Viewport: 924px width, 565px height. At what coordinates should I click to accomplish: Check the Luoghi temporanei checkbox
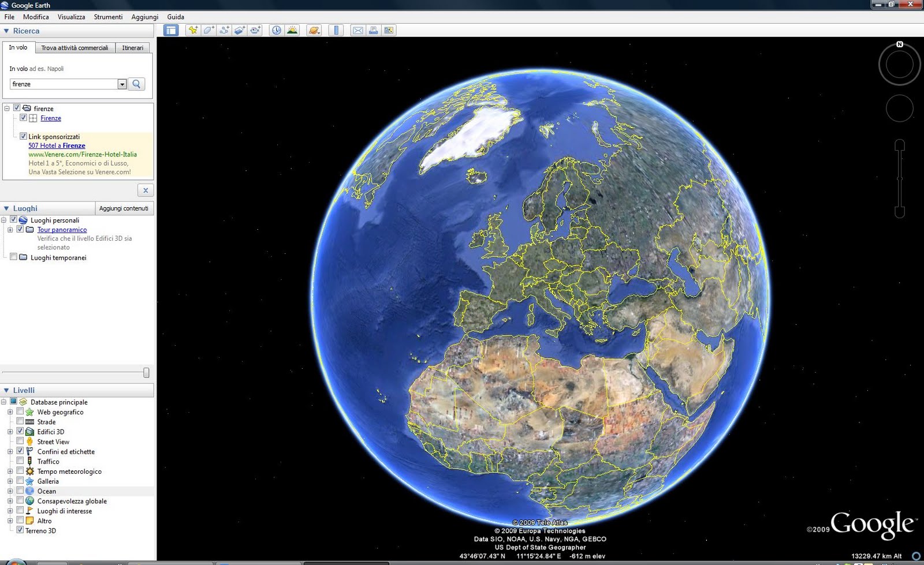(x=13, y=257)
